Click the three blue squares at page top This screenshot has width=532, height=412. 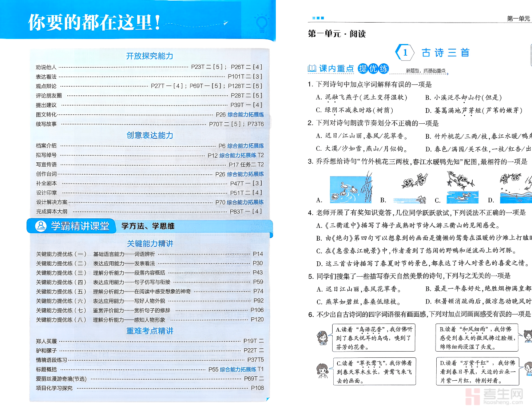318,18
